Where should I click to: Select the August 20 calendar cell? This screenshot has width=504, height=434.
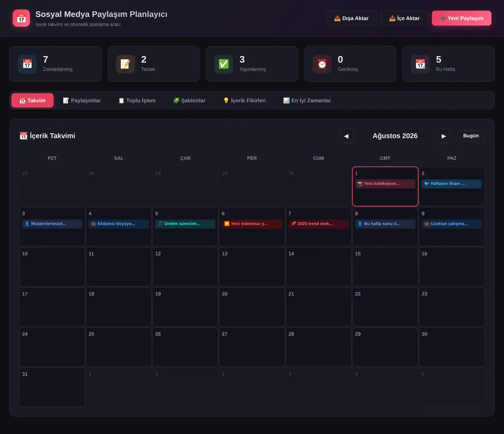coord(252,307)
